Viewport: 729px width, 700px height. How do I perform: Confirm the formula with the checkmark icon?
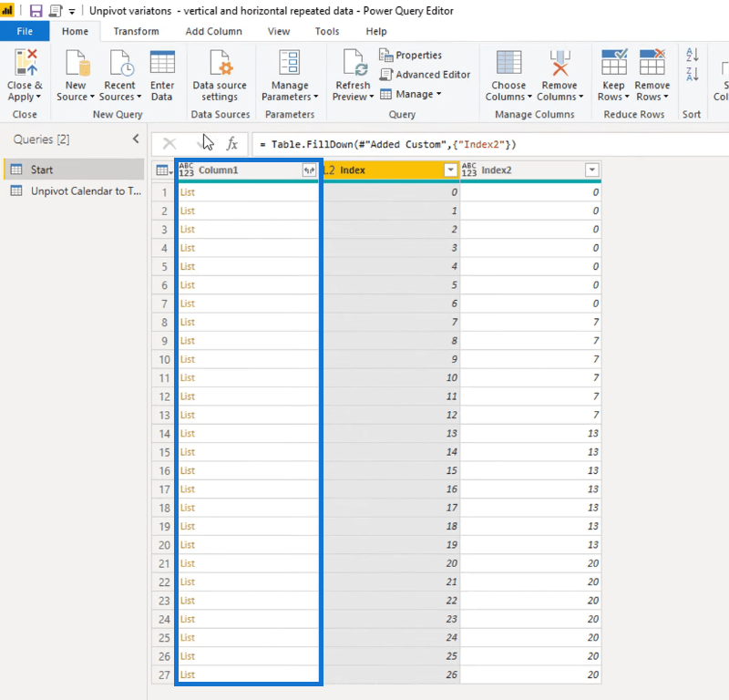click(x=203, y=144)
